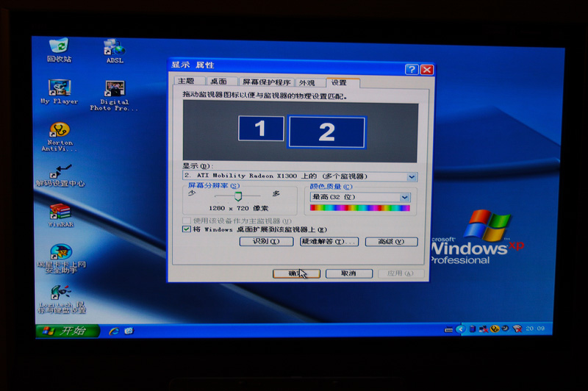Open the Recycle Bin (回收站) desktop icon

[x=59, y=47]
